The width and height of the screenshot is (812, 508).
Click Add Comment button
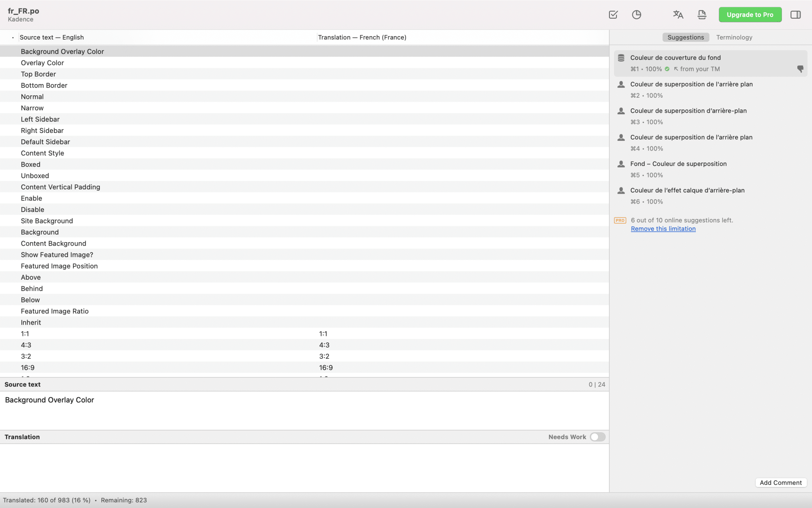point(780,482)
